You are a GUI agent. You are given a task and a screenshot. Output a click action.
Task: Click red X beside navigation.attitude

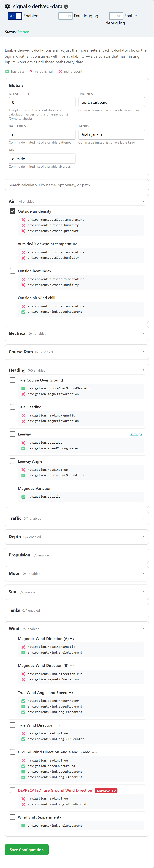(x=23, y=443)
